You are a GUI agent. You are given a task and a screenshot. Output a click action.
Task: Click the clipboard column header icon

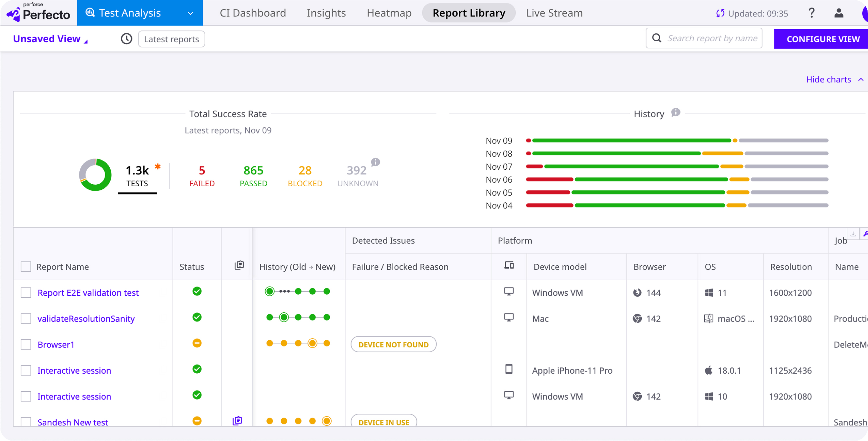click(239, 266)
